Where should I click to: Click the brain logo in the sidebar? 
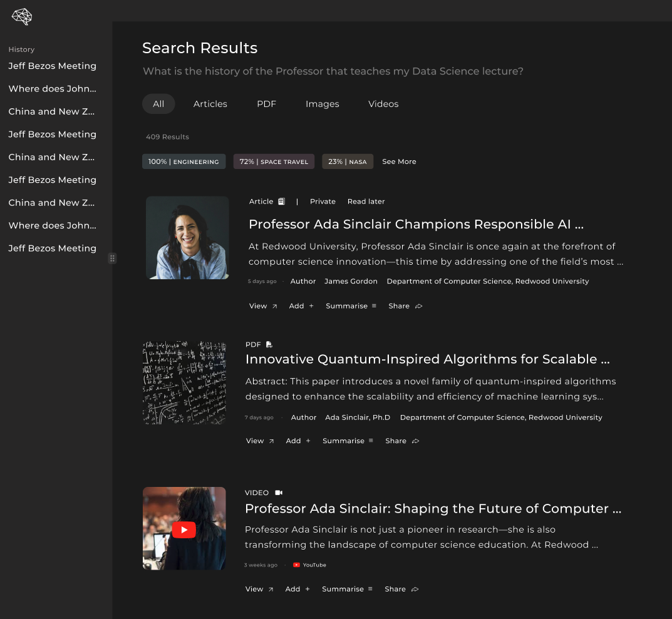21,17
